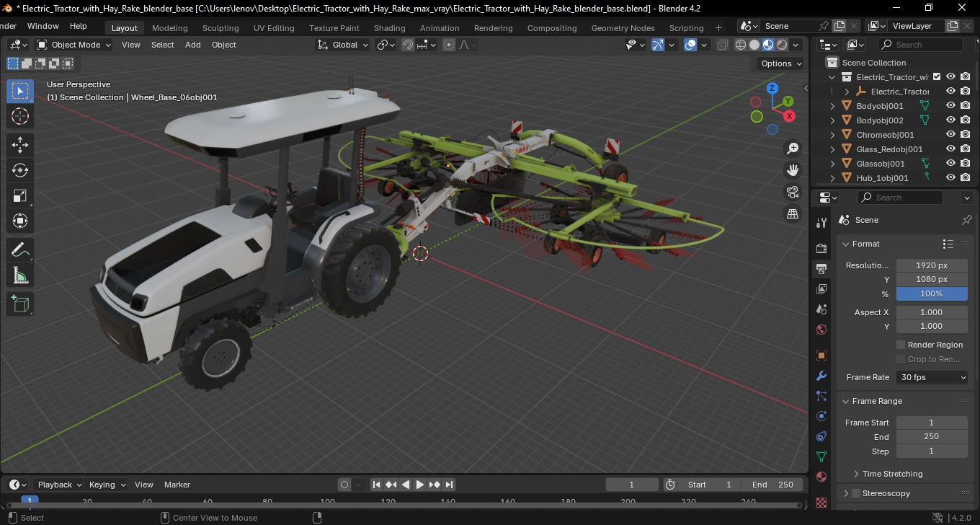
Task: Open the Particles properties tab
Action: pyautogui.click(x=821, y=396)
